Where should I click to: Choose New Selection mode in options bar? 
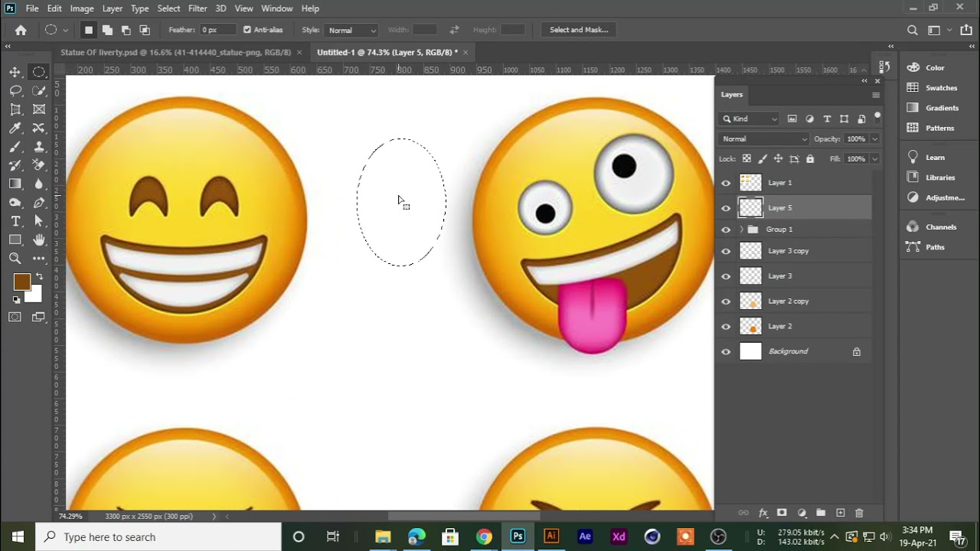[89, 30]
